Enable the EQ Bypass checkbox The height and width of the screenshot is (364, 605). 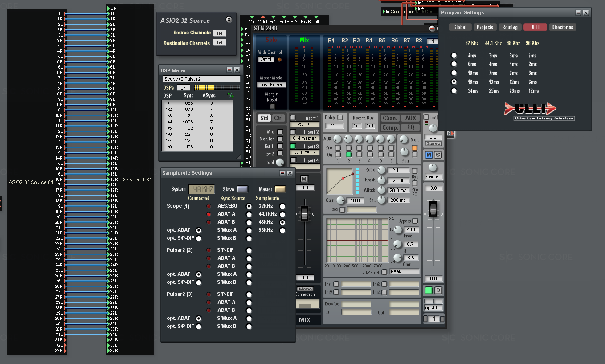point(415,221)
